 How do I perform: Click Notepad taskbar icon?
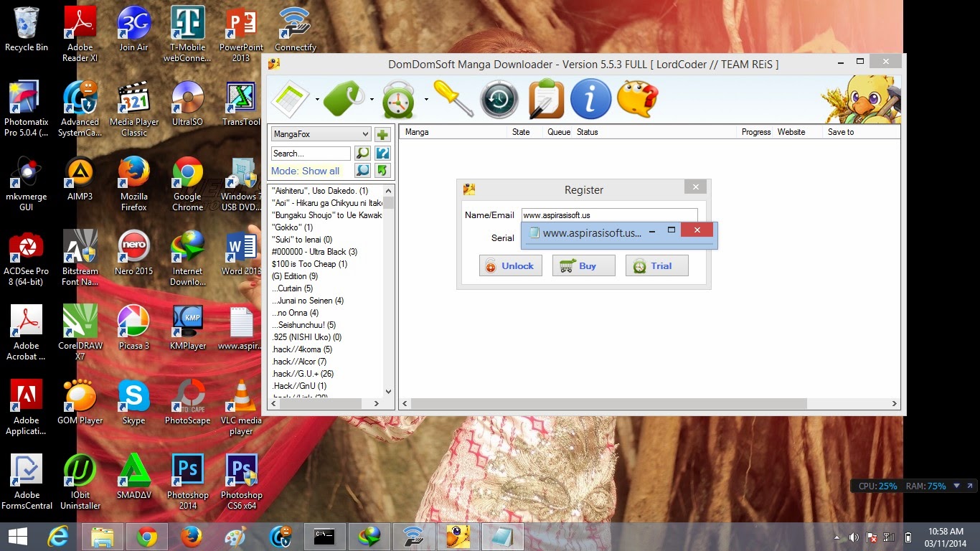502,537
